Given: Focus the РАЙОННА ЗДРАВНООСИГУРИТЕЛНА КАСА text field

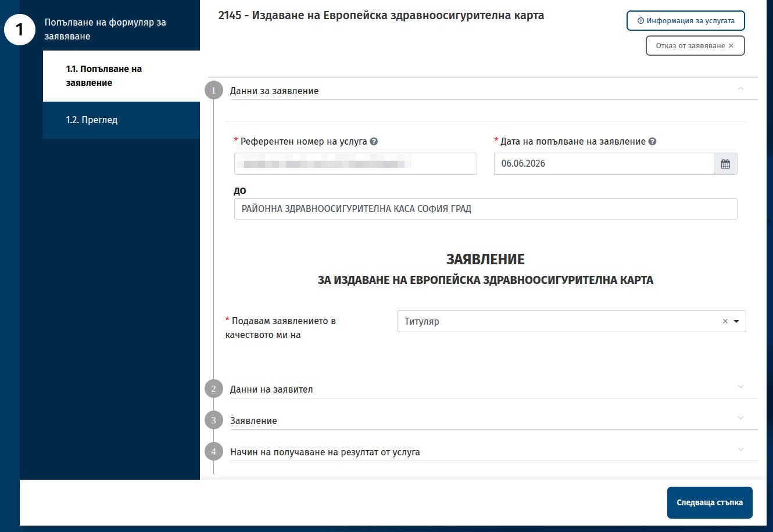Looking at the screenshot, I should point(485,209).
